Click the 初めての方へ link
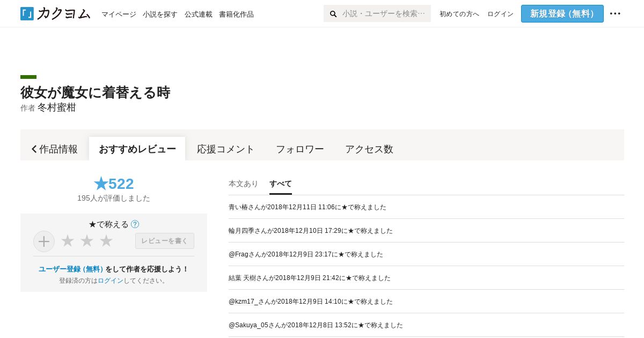Screen dimensions: 644x338 (x=459, y=14)
